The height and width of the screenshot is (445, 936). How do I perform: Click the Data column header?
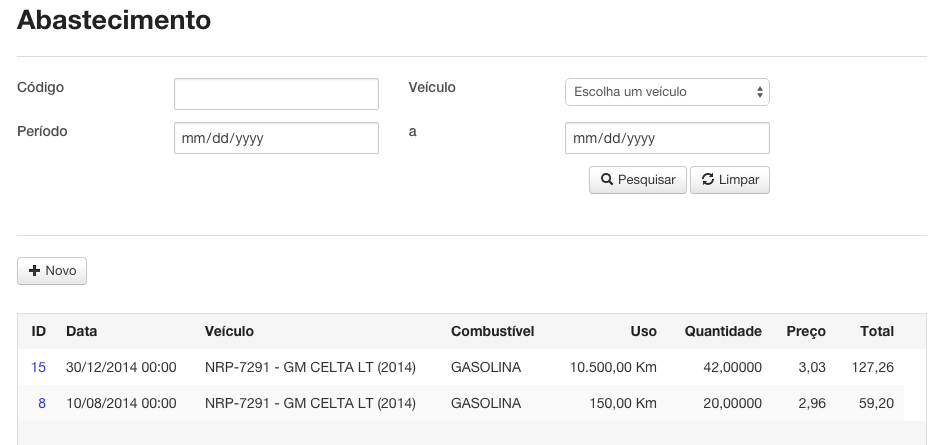click(82, 331)
